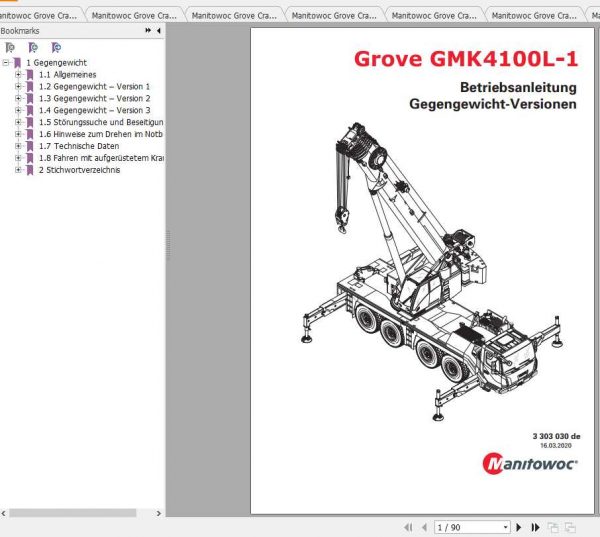Open the 1.1 Allgemeines bookmark

(x=67, y=75)
